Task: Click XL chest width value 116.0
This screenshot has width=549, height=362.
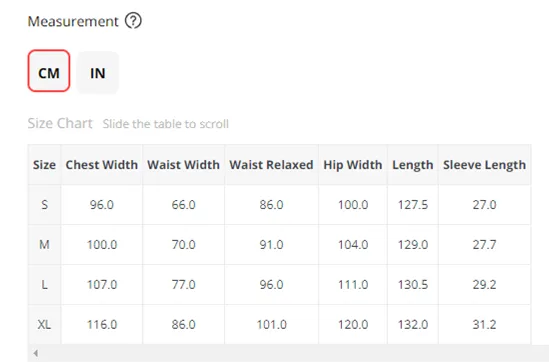Action: 102,325
